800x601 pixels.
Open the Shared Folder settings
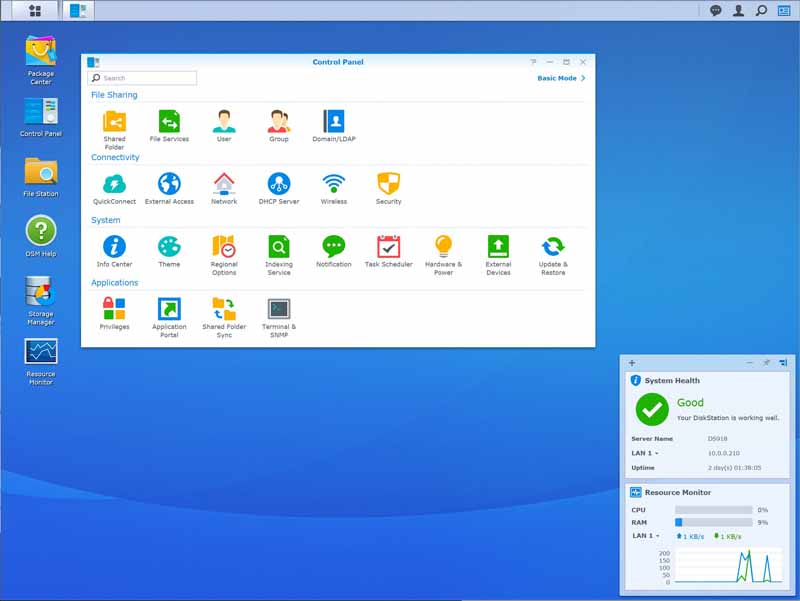coord(114,123)
